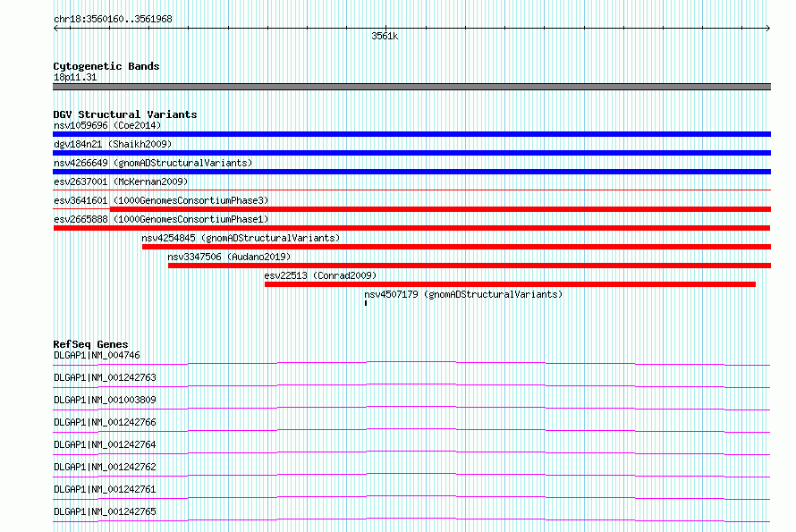This screenshot has width=796, height=532.
Task: Click the blue bar of nsv4266649
Action: 411,172
